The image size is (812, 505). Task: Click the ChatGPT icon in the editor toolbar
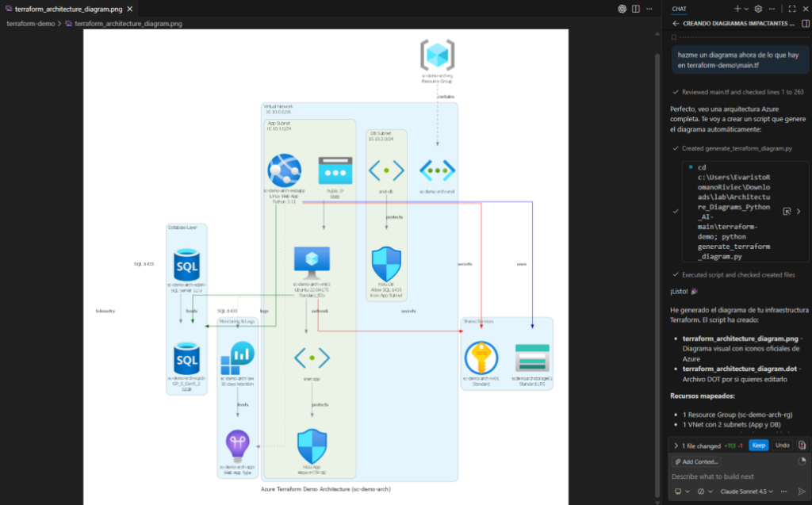622,9
